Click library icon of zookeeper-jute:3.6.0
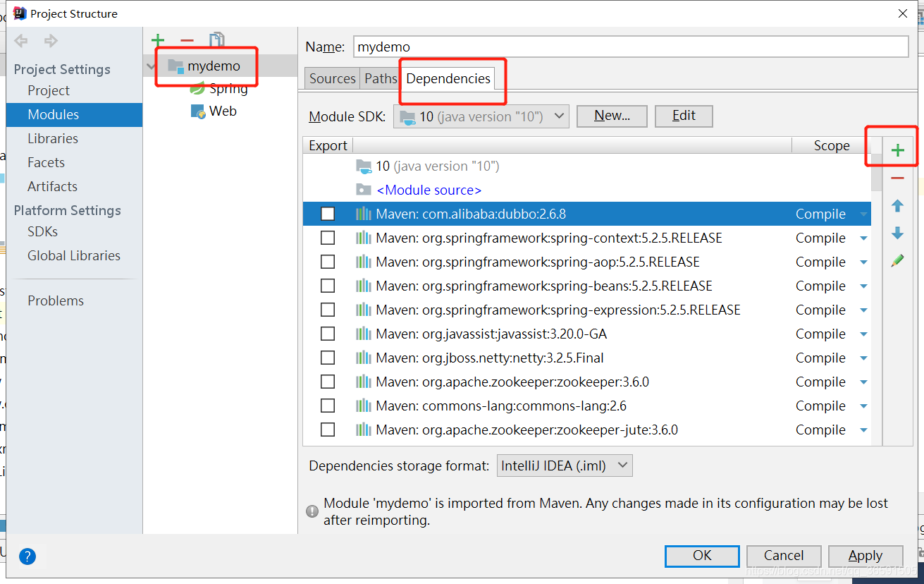Viewport: 924px width, 584px height. tap(363, 430)
